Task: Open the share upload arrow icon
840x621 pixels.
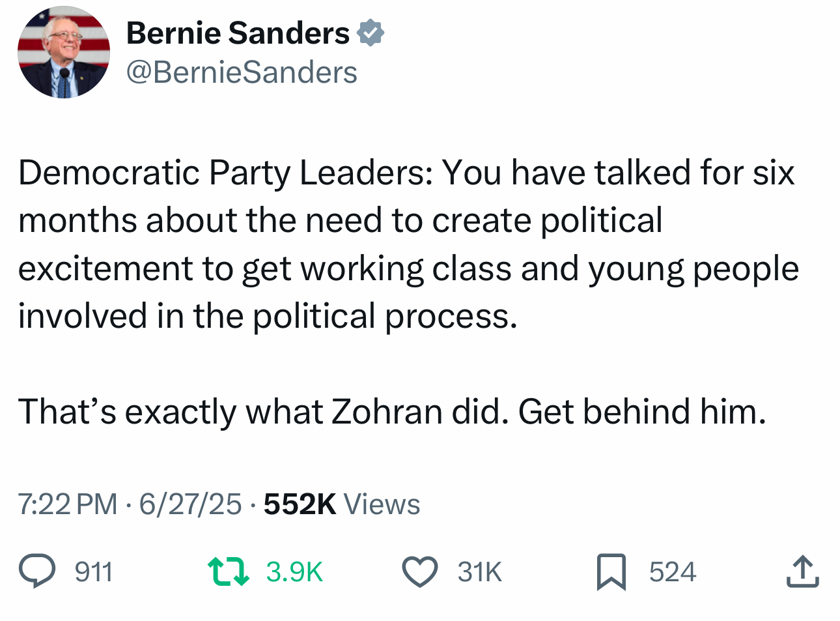Action: tap(802, 571)
